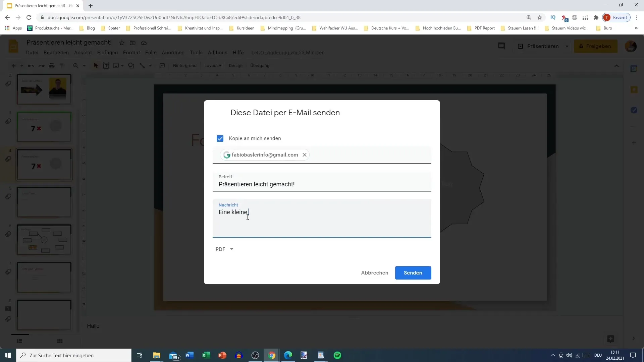The width and height of the screenshot is (644, 362).
Task: Click the zoom magnifier tool
Action: (x=76, y=66)
